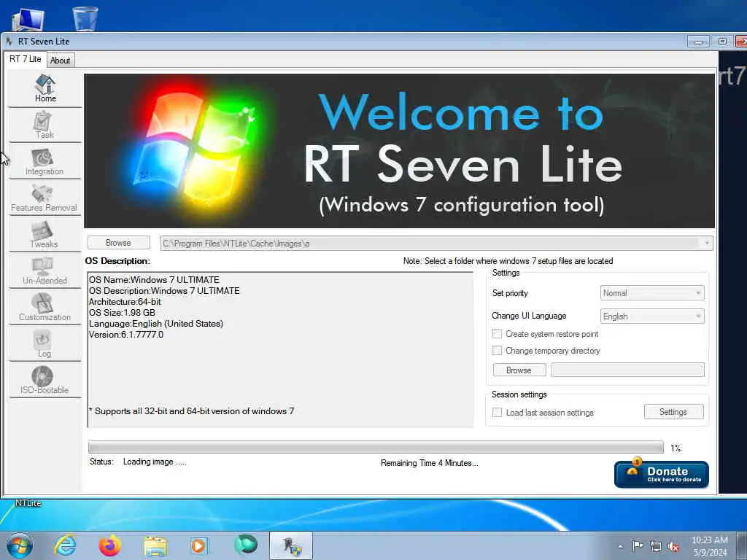Click the taskbar clock showing 10:23 AM
747x560 pixels.
pos(709,546)
